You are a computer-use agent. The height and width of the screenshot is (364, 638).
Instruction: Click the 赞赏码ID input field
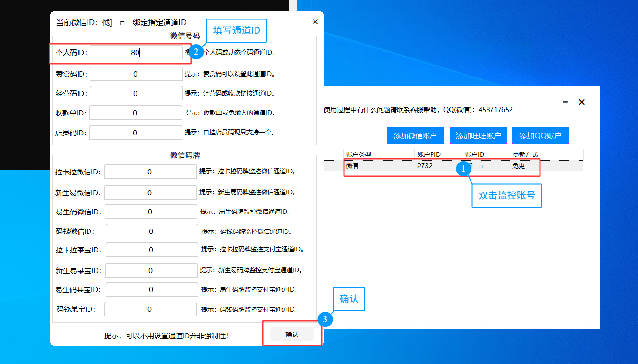(136, 74)
